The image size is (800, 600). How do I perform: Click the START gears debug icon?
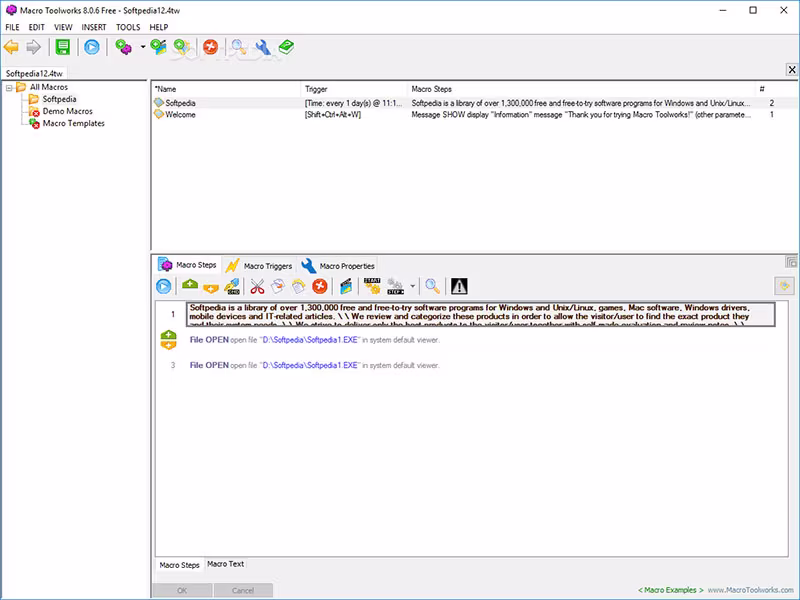coord(372,286)
